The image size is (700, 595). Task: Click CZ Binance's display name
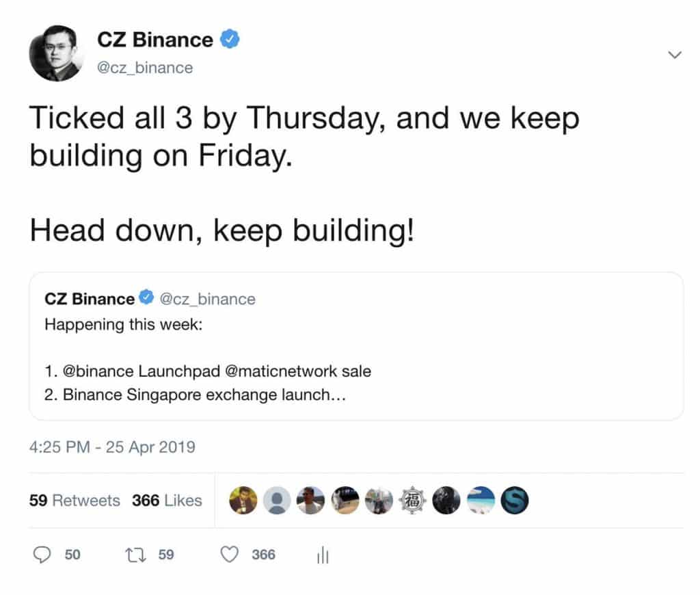(x=155, y=39)
